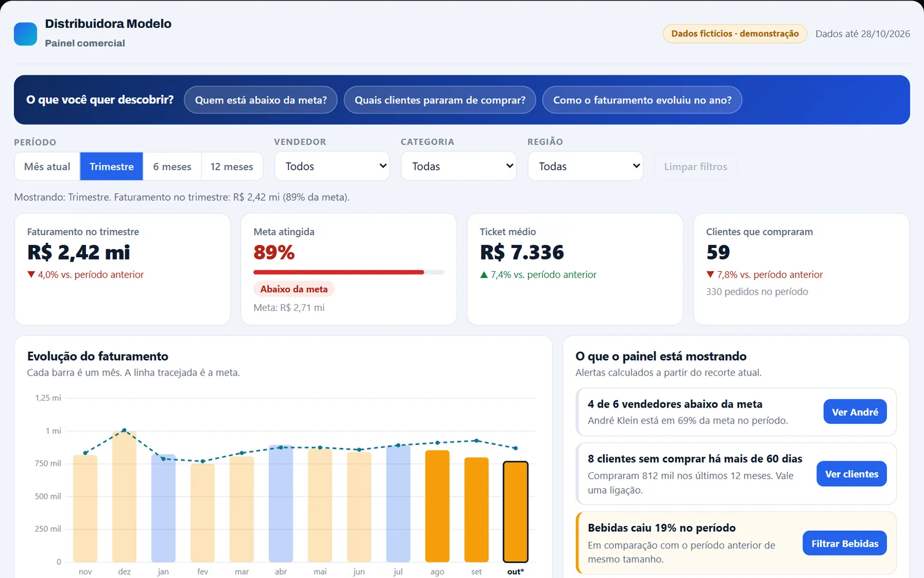
Task: Click the 'ago' orange bar
Action: click(437, 506)
